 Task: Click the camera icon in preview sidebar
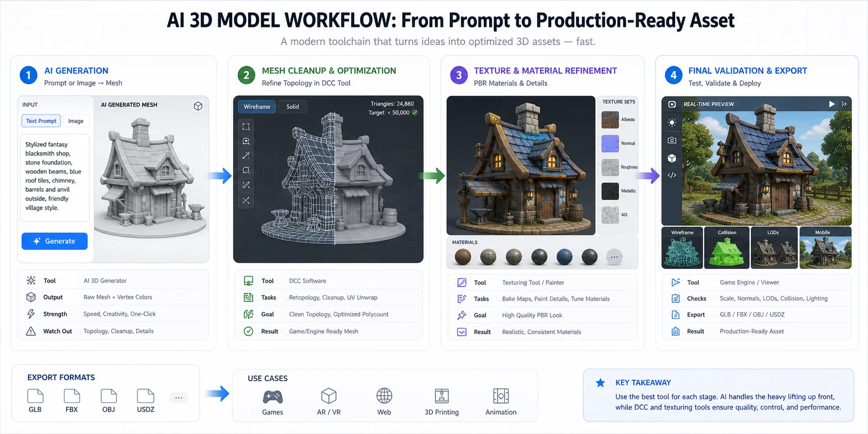(672, 140)
